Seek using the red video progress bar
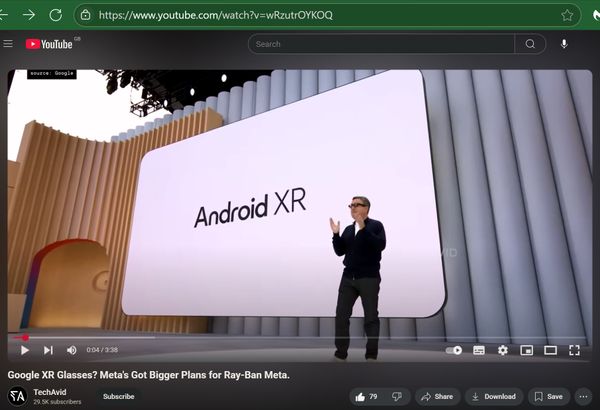 (x=297, y=338)
